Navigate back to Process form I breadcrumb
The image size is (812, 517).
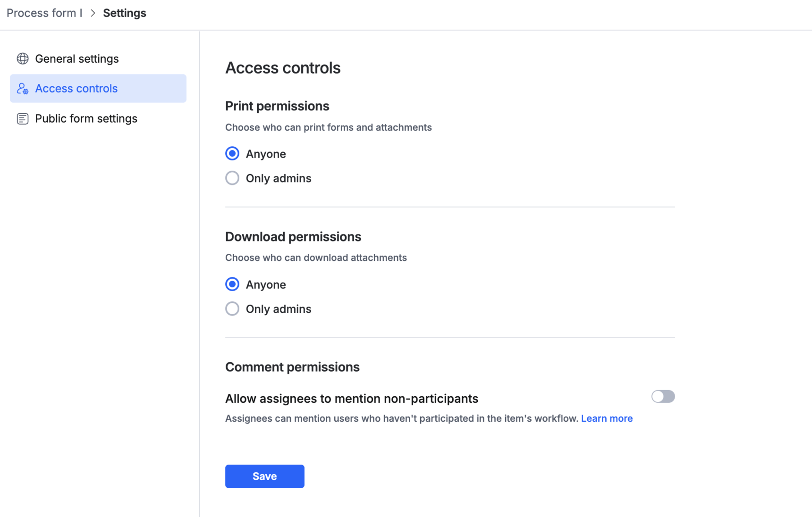click(x=44, y=13)
